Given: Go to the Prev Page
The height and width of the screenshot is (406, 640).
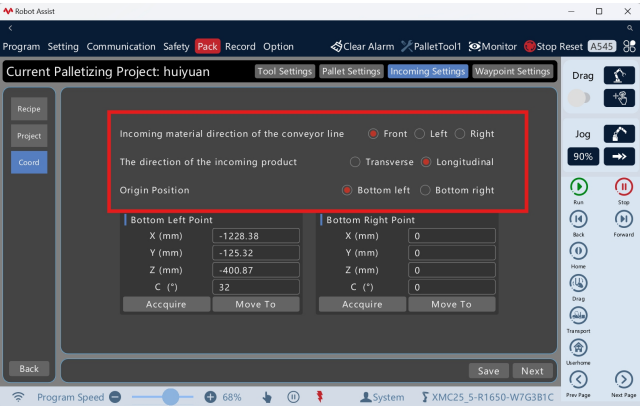Looking at the screenshot, I should [578, 379].
